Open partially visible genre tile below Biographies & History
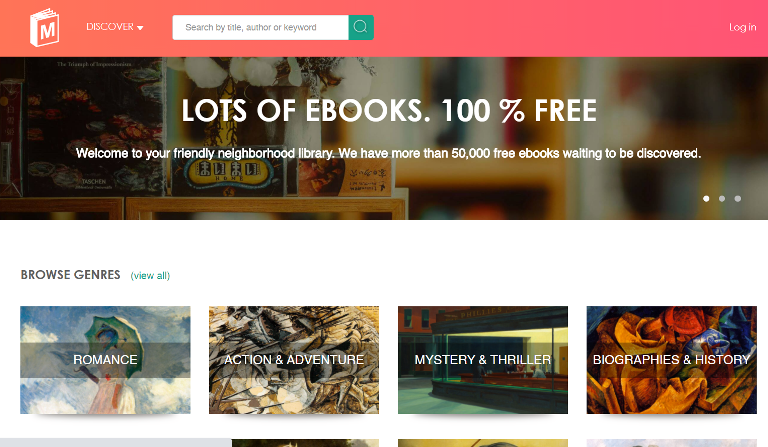This screenshot has height=447, width=768. click(672, 443)
